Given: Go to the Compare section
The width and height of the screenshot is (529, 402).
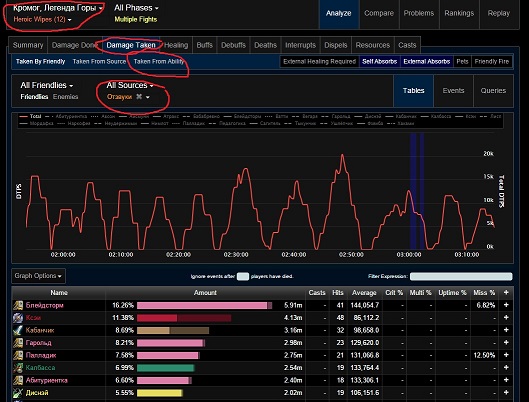Looking at the screenshot, I should 379,13.
